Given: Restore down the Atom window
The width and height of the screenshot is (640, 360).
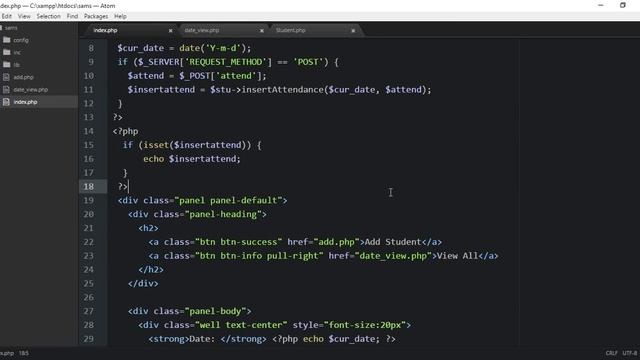Looking at the screenshot, I should (x=623, y=5).
